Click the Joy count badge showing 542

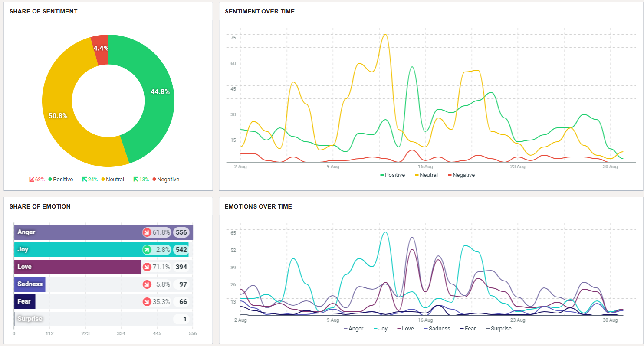(x=181, y=250)
